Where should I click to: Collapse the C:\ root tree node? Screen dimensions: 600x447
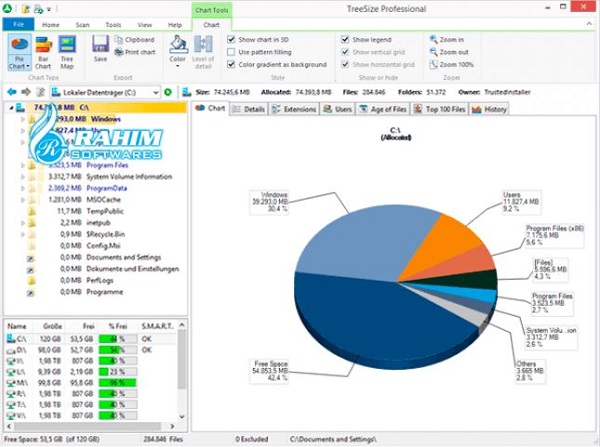(11, 108)
